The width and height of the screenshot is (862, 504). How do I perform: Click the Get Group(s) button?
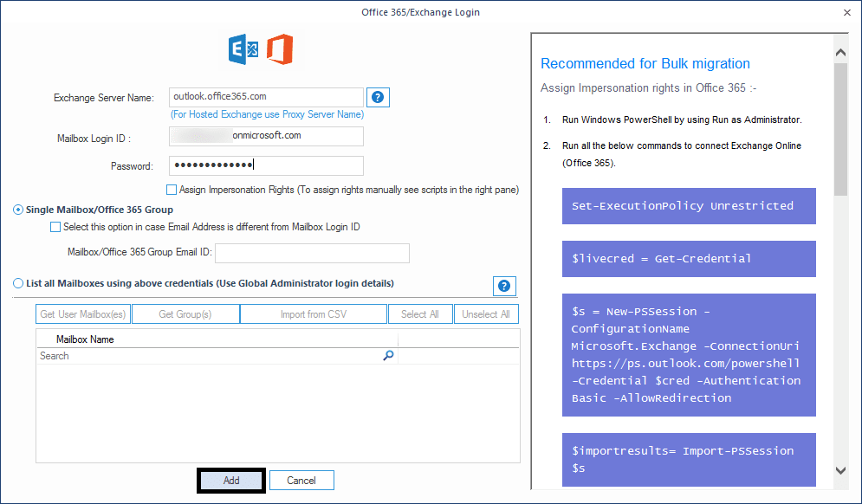pyautogui.click(x=185, y=314)
